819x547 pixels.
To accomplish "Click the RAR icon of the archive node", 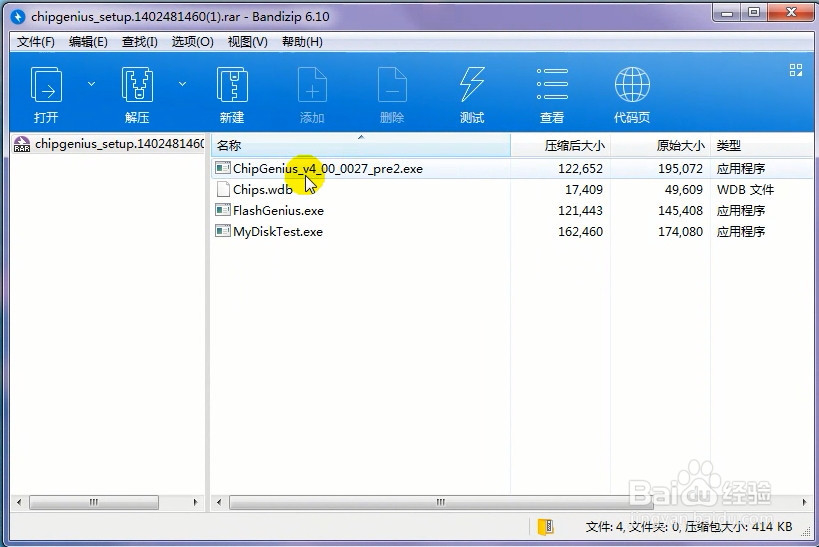I will click(x=22, y=144).
